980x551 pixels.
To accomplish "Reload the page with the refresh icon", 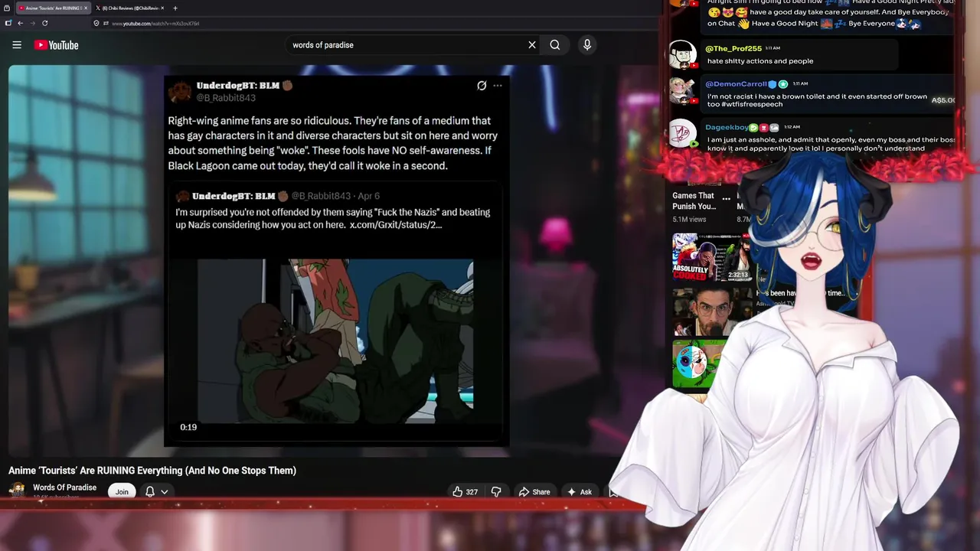I will (44, 24).
